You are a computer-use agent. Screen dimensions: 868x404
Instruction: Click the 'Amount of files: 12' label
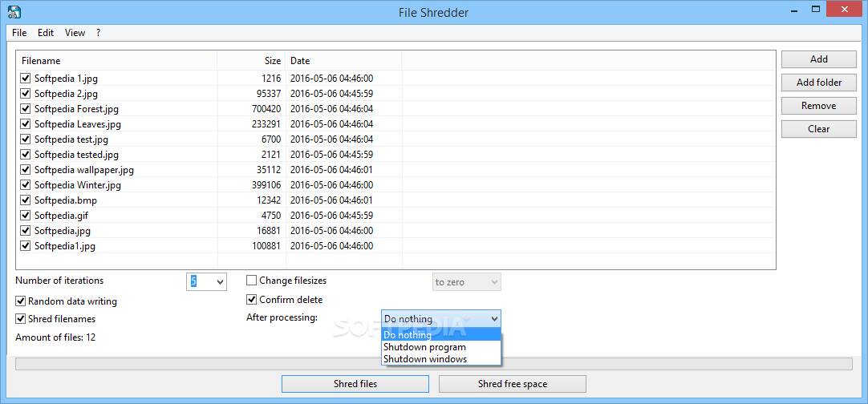(55, 337)
